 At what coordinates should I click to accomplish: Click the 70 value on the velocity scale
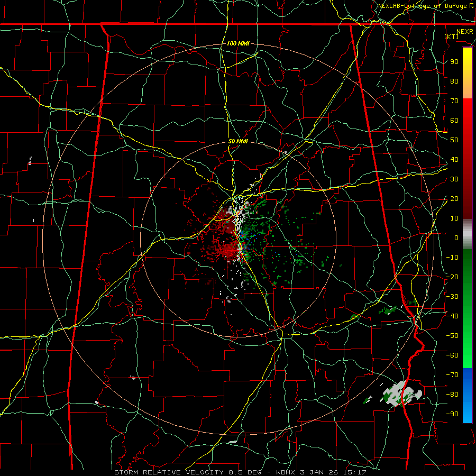454,101
